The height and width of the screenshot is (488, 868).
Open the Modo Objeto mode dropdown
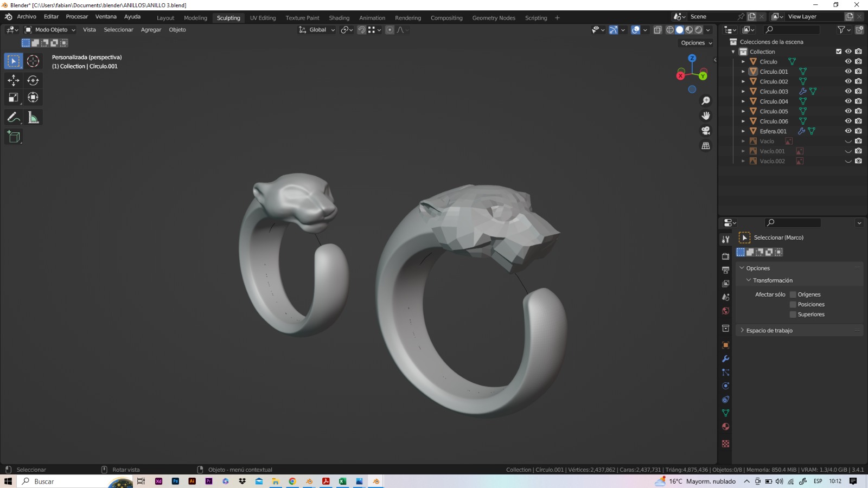[x=50, y=30]
